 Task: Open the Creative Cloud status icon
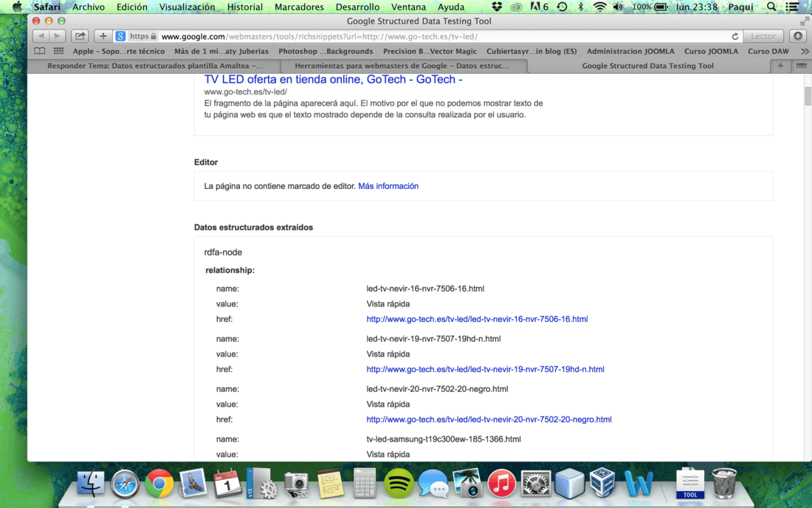point(516,7)
